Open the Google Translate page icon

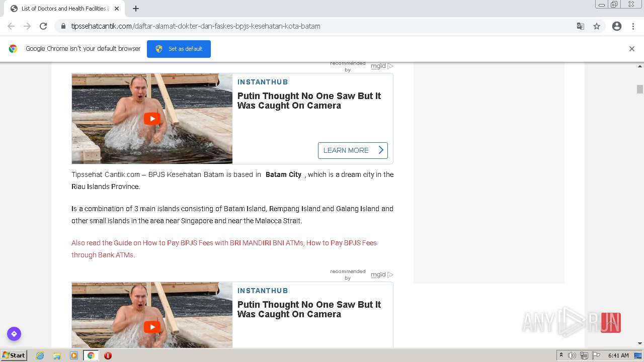click(x=581, y=26)
